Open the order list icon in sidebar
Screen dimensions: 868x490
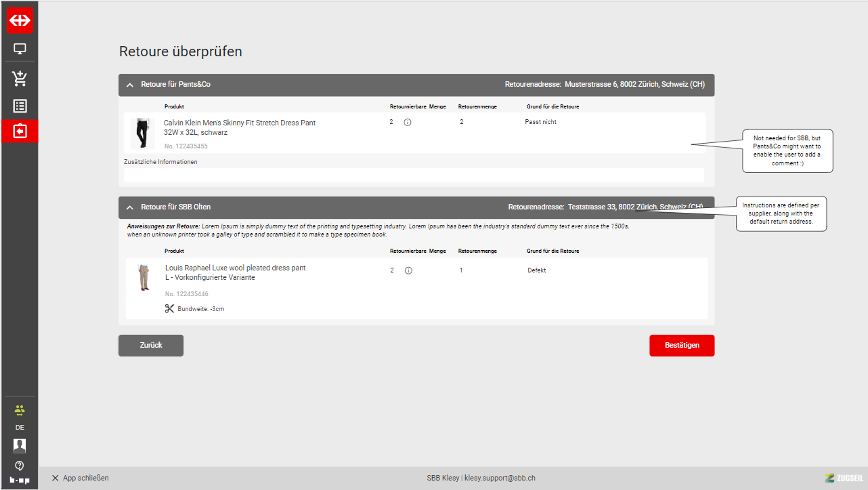pos(20,106)
